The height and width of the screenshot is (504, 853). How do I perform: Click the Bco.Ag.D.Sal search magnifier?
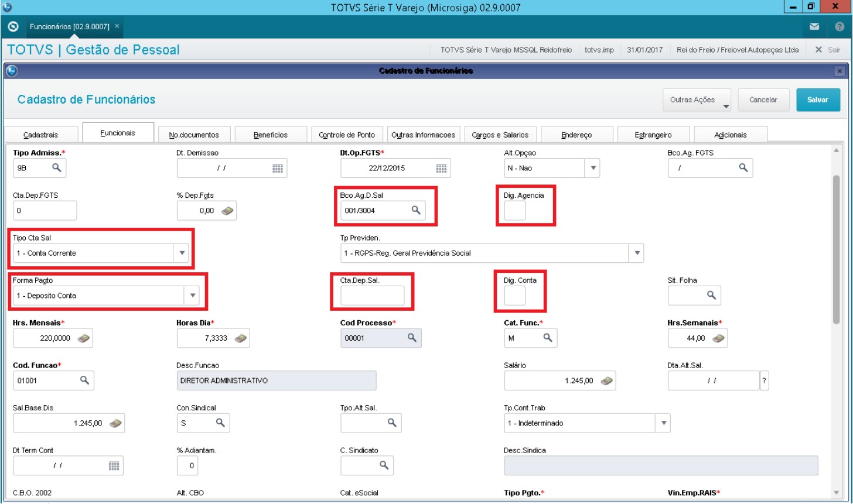416,210
